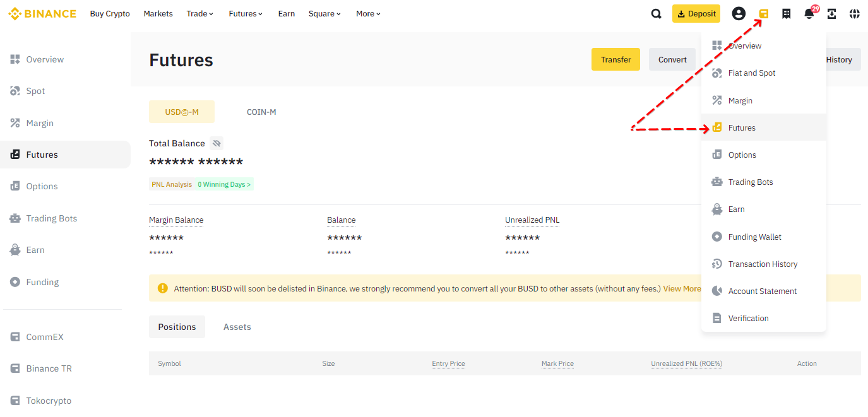Click the Binance logo
This screenshot has width=868, height=417.
click(42, 13)
